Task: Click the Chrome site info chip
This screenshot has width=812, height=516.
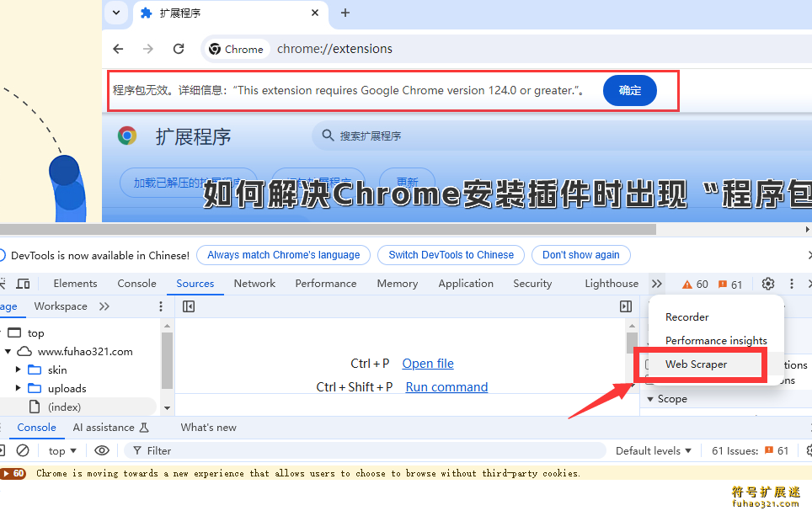Action: (236, 49)
